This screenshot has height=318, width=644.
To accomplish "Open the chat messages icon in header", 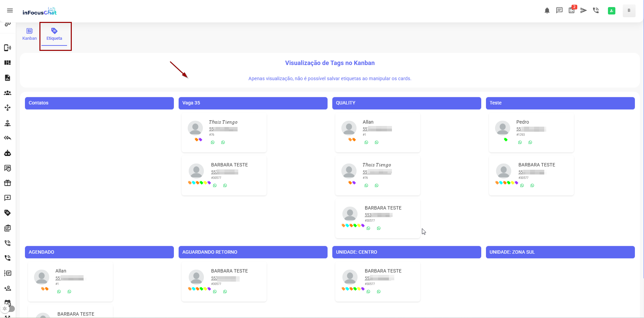I will click(x=559, y=10).
